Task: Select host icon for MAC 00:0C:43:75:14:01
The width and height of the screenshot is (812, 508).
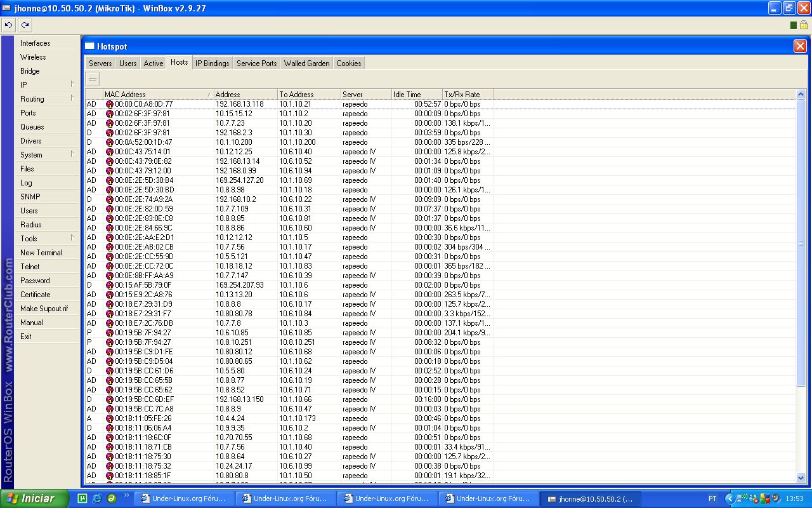Action: coord(110,152)
